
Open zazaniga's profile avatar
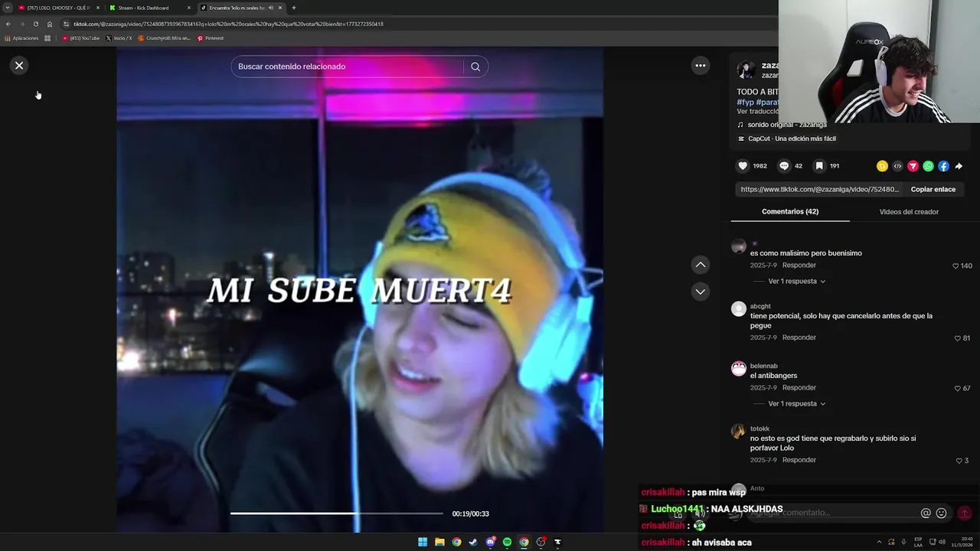[746, 70]
